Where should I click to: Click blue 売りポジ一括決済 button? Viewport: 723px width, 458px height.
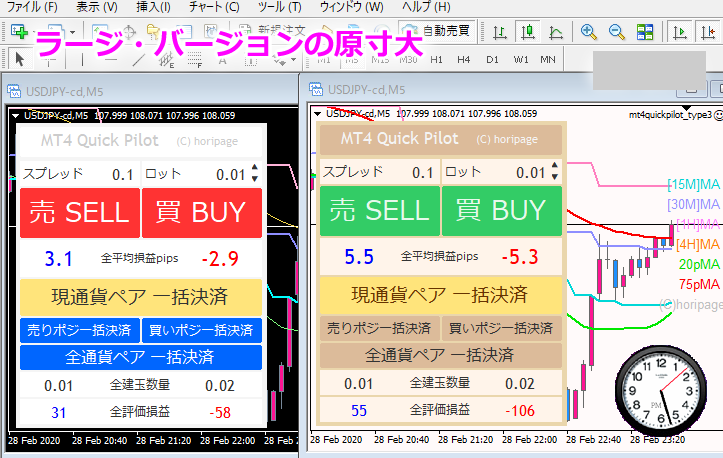80,330
